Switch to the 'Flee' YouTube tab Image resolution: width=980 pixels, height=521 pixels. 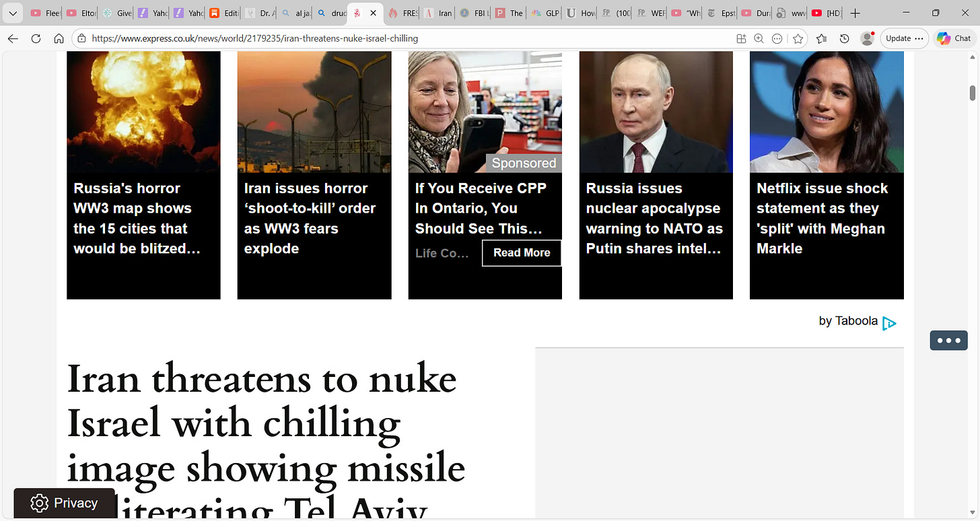45,13
